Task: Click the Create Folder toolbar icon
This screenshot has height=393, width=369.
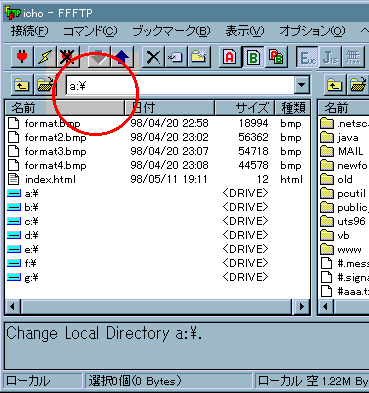Action: (199, 57)
